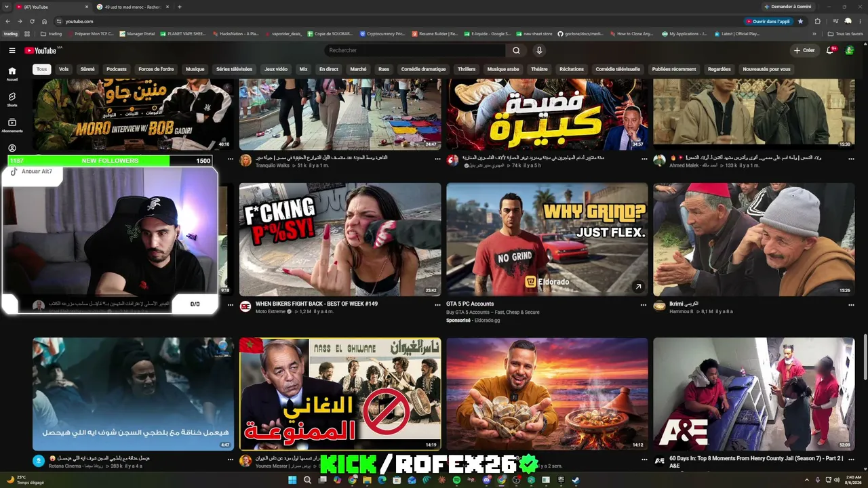Open Shorts in the YouTube sidebar
This screenshot has width=868, height=488.
click(12, 100)
